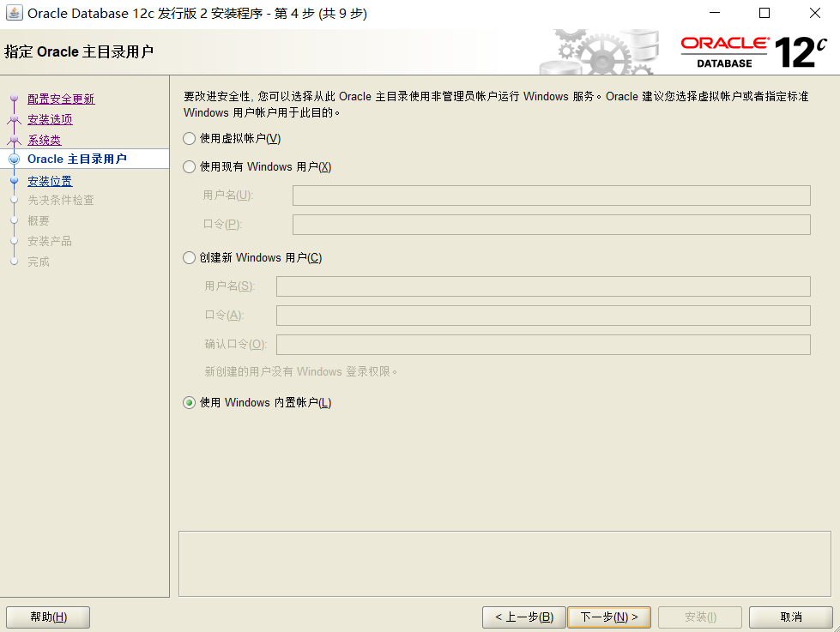Viewport: 840px width, 632px height.
Task: Click 口令(A) field for new user
Action: 543,316
